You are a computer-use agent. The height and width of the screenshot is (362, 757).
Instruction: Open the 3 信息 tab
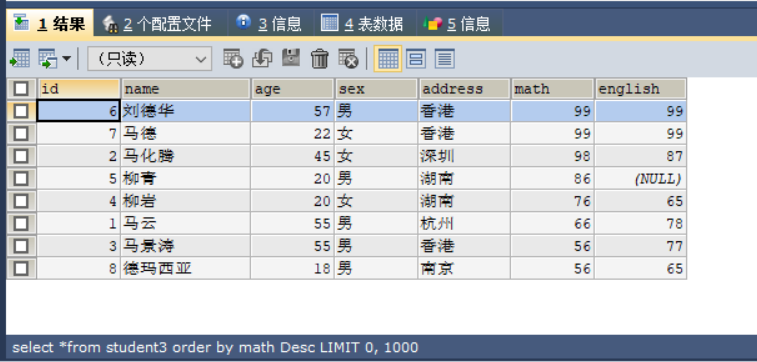pyautogui.click(x=270, y=23)
